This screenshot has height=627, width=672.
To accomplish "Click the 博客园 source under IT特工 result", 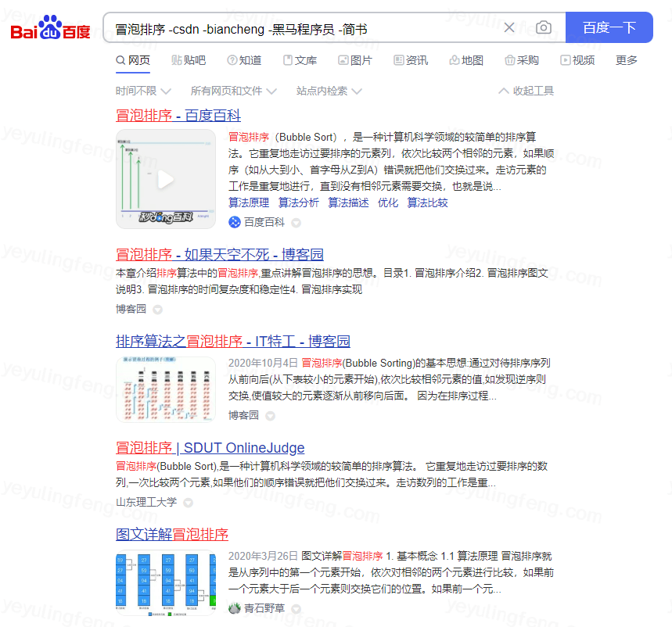I will click(x=243, y=415).
